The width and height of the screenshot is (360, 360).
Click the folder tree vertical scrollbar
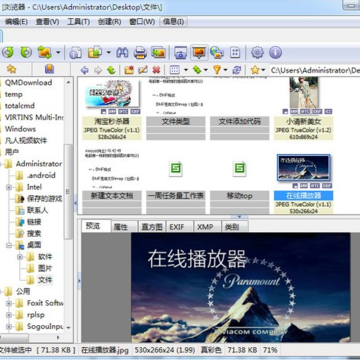click(x=68, y=192)
